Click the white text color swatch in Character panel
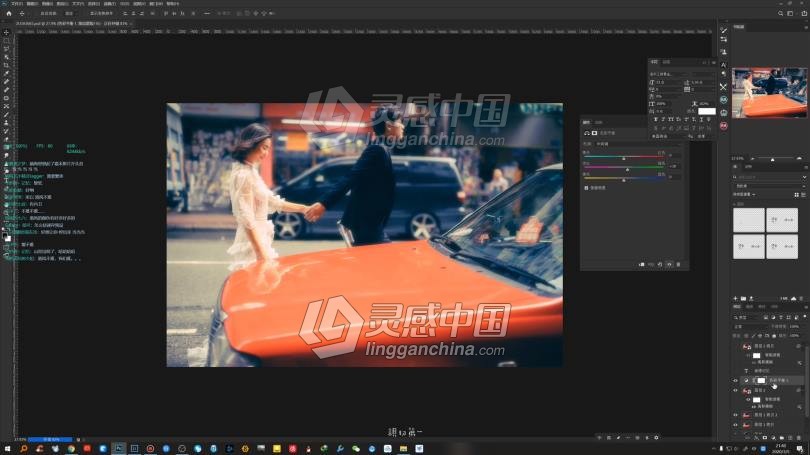Image resolution: width=810 pixels, height=455 pixels. pyautogui.click(x=707, y=111)
